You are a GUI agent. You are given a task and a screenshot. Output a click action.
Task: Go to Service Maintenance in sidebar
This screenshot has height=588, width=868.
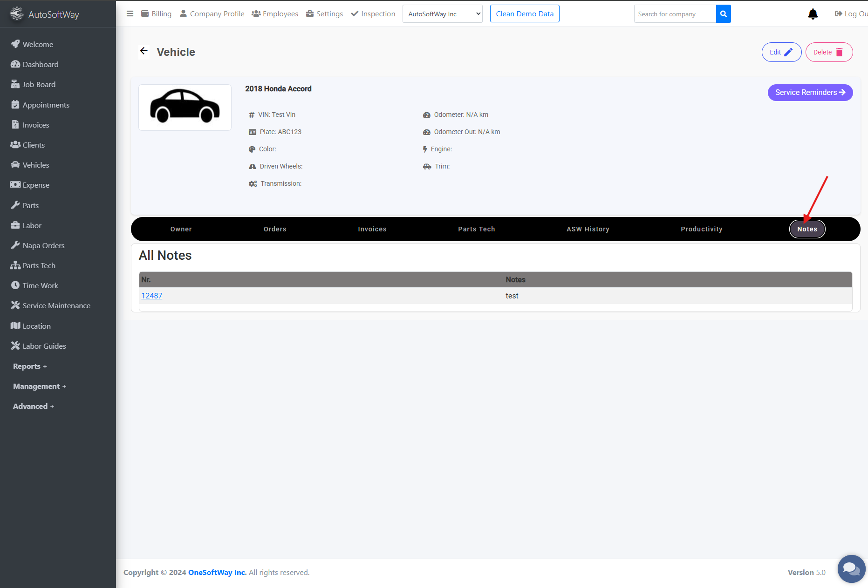click(x=56, y=306)
